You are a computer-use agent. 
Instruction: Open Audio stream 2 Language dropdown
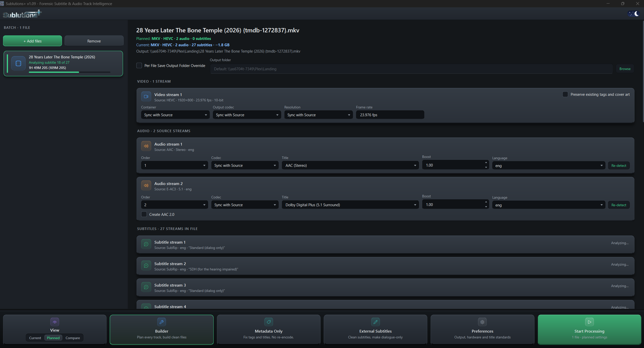point(549,205)
